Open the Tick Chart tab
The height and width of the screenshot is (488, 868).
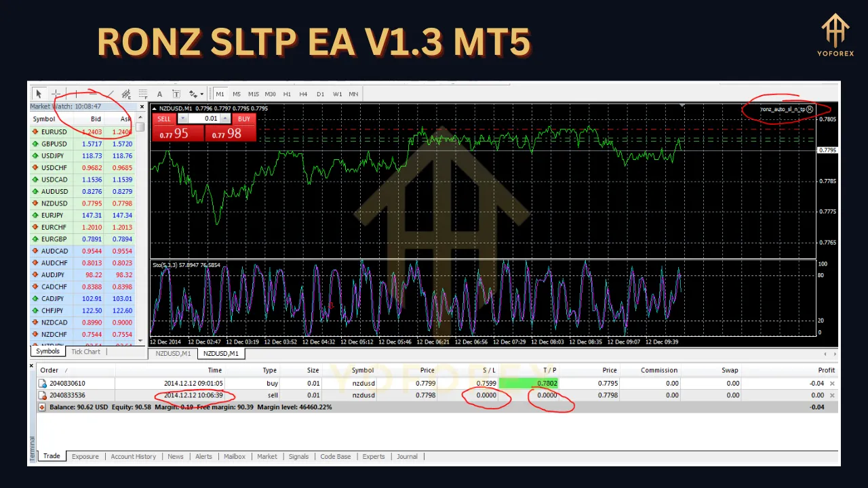point(85,351)
